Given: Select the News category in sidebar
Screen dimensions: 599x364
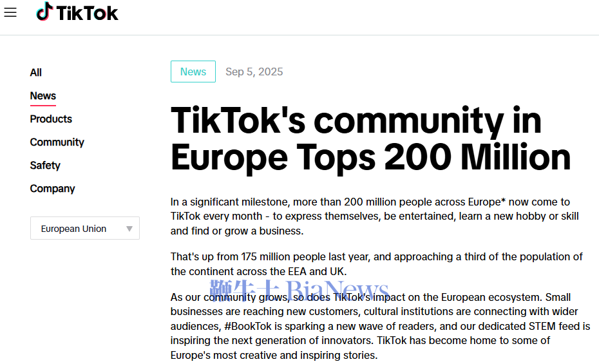Looking at the screenshot, I should click(43, 96).
